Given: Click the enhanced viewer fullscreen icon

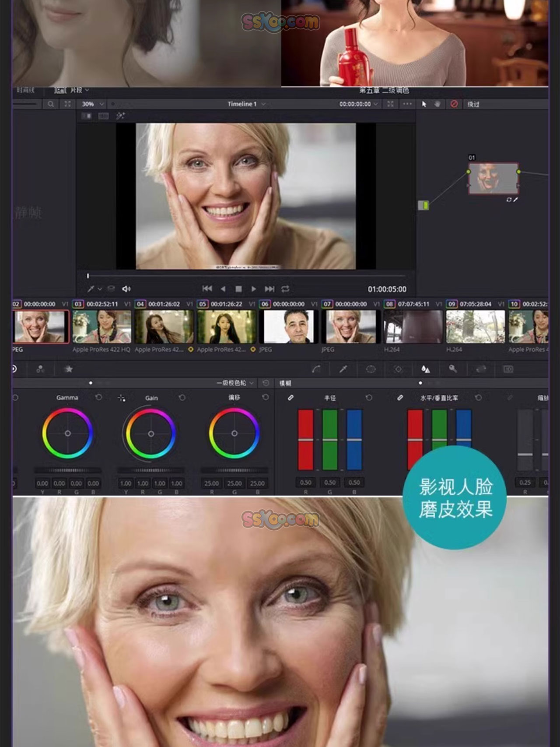Looking at the screenshot, I should [x=390, y=104].
